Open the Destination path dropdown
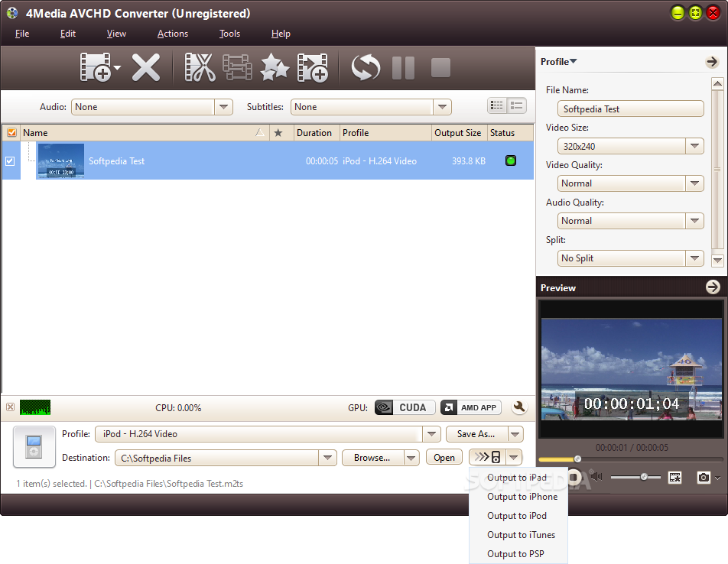The width and height of the screenshot is (728, 564). pyautogui.click(x=327, y=458)
